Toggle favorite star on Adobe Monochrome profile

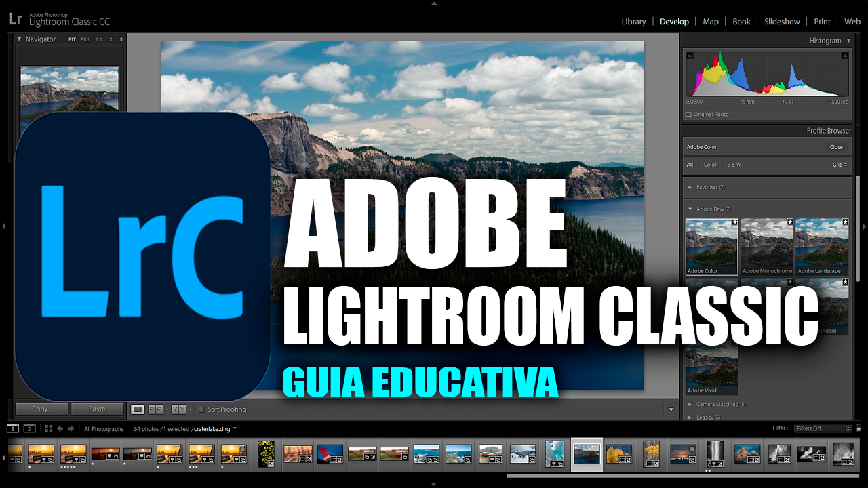pyautogui.click(x=789, y=222)
